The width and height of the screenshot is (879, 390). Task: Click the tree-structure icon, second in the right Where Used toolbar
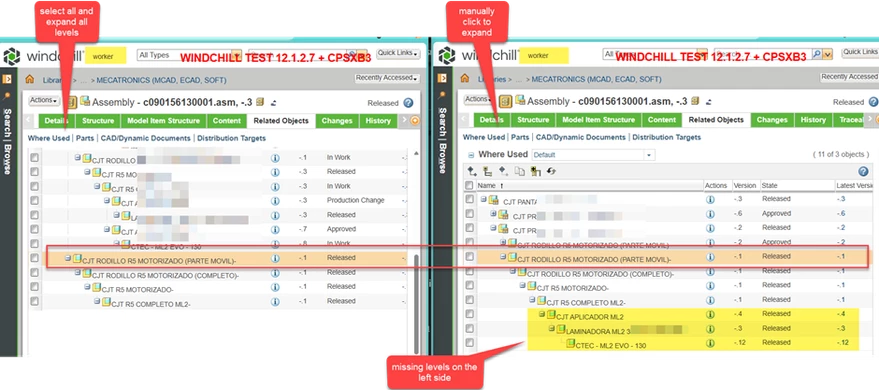click(487, 171)
